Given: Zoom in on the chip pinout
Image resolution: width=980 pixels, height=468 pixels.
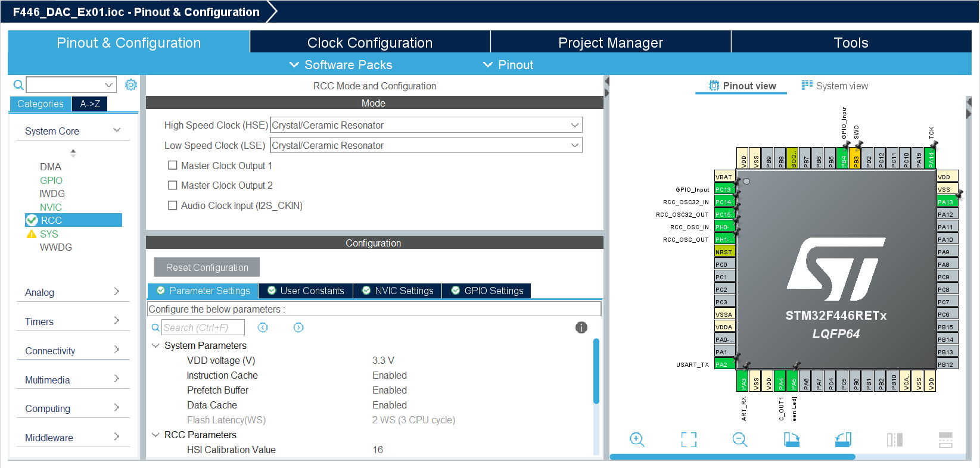Looking at the screenshot, I should pyautogui.click(x=637, y=439).
